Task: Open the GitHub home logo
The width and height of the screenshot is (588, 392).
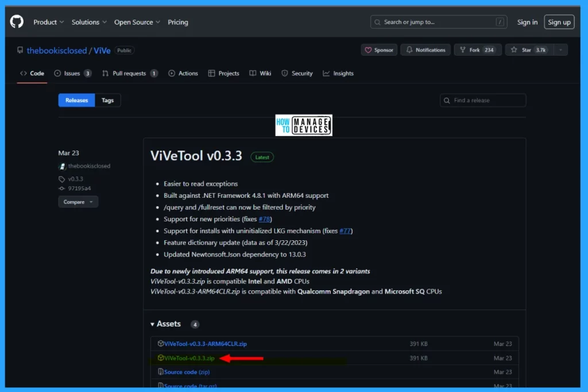Action: coord(17,22)
